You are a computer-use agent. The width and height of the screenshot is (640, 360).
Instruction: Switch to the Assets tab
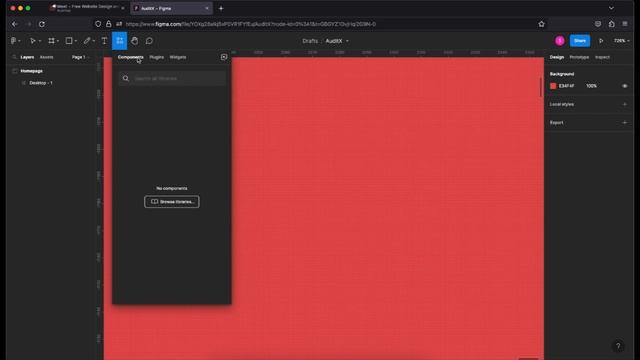[47, 57]
